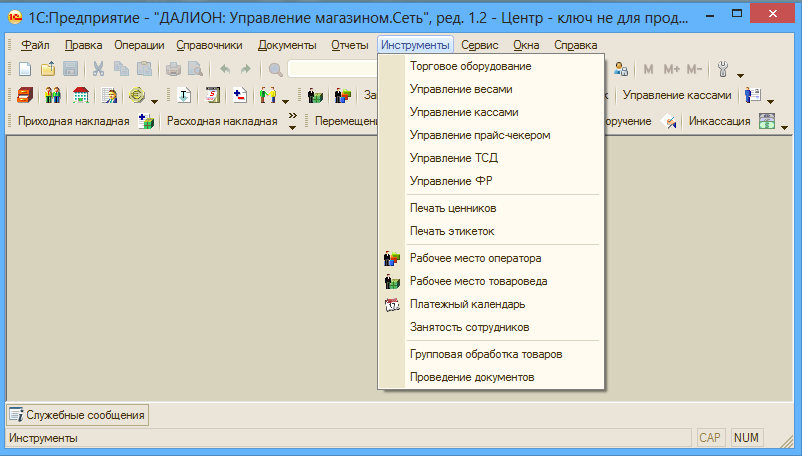Click Приходная накладная toolbar button
Viewport: 802px width, 456px height.
pos(74,121)
